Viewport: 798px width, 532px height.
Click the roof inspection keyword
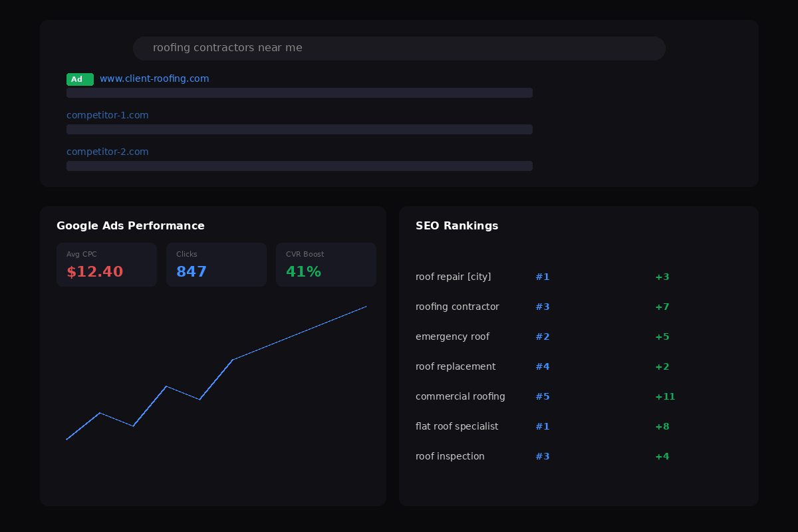(450, 456)
